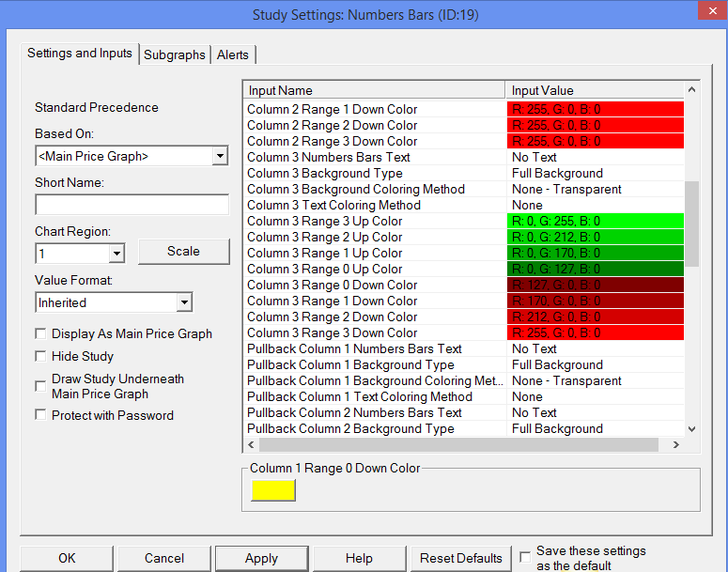This screenshot has width=728, height=572.
Task: Open the Value Format Inherited dropdown
Action: point(184,302)
